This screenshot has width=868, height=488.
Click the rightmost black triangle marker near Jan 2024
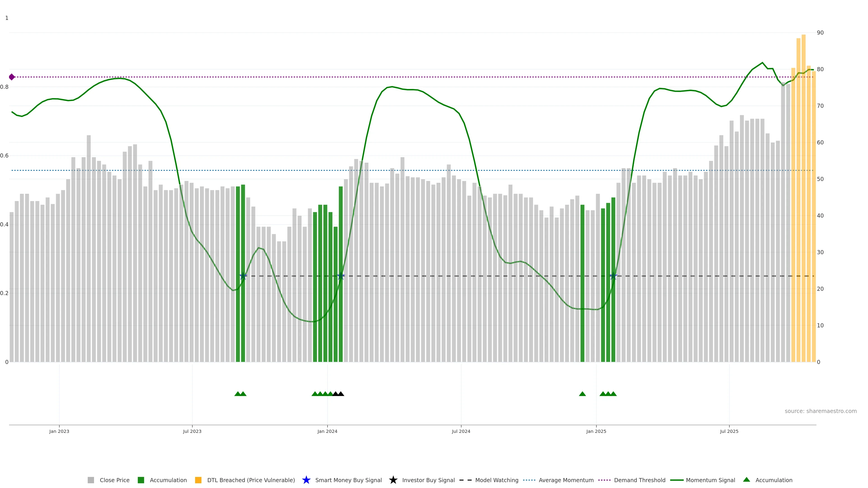[x=341, y=394]
